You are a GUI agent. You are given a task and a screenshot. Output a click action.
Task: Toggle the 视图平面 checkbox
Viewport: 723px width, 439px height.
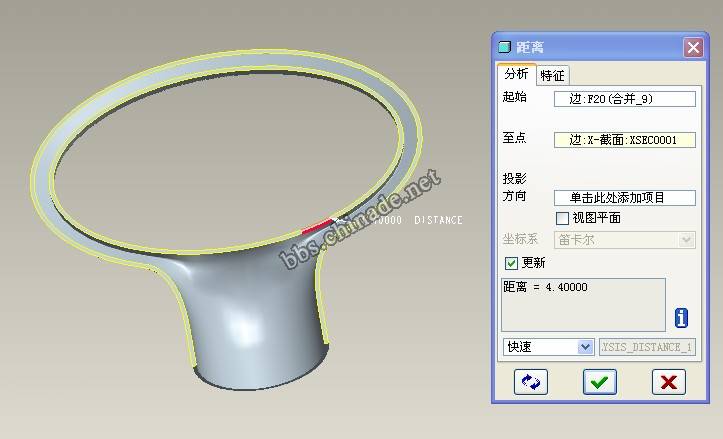click(x=562, y=218)
